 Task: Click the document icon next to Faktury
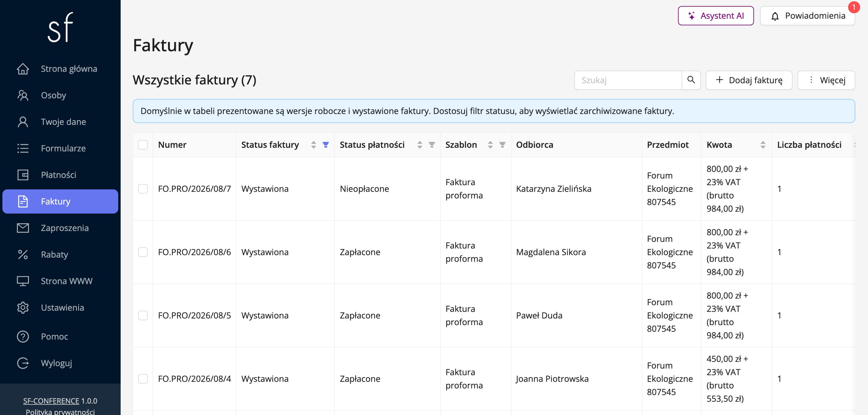point(23,201)
